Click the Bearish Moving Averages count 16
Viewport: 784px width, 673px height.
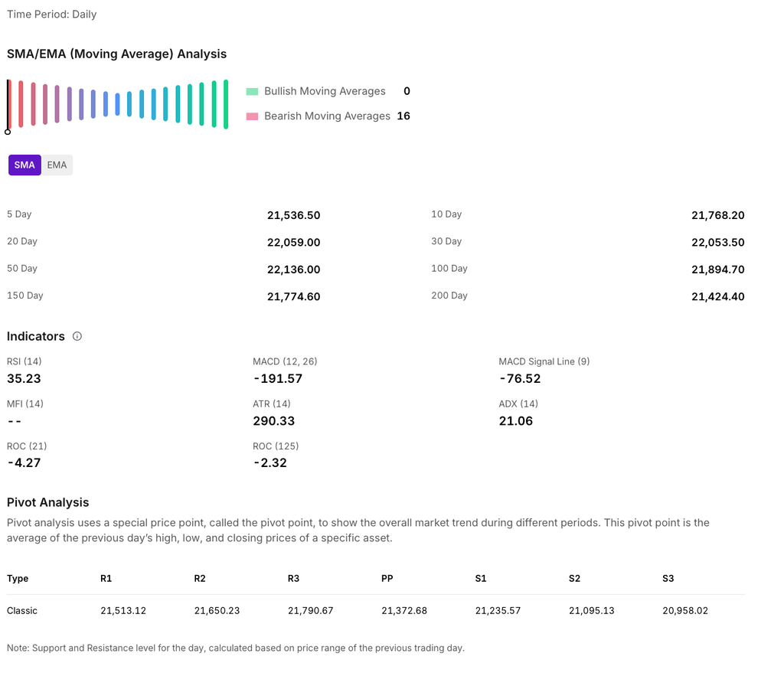click(x=403, y=116)
